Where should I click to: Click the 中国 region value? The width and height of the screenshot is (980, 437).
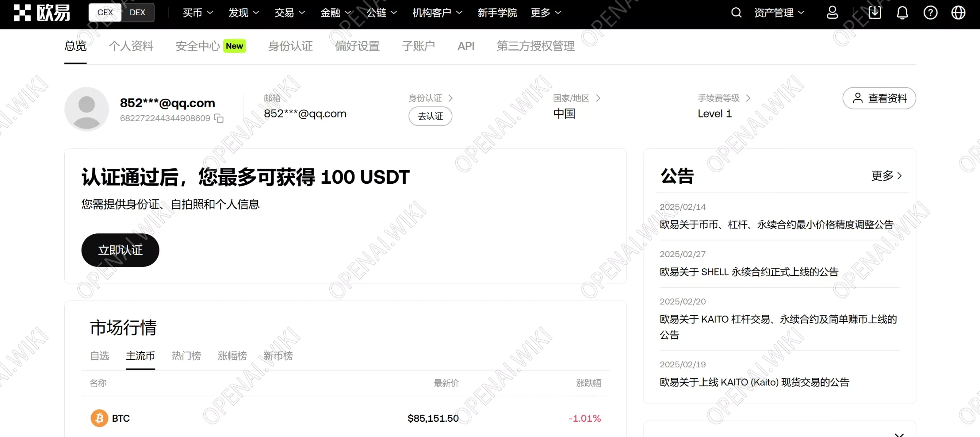pyautogui.click(x=564, y=114)
